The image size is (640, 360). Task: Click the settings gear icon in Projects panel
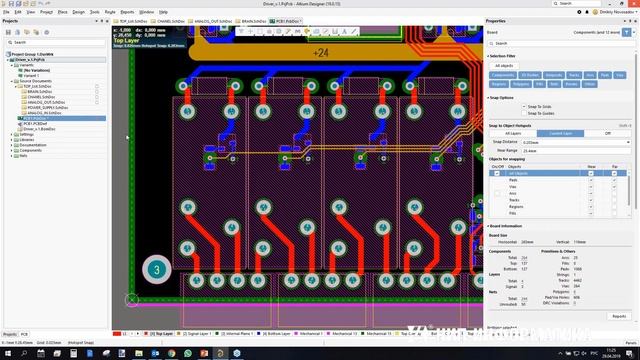pos(47,32)
